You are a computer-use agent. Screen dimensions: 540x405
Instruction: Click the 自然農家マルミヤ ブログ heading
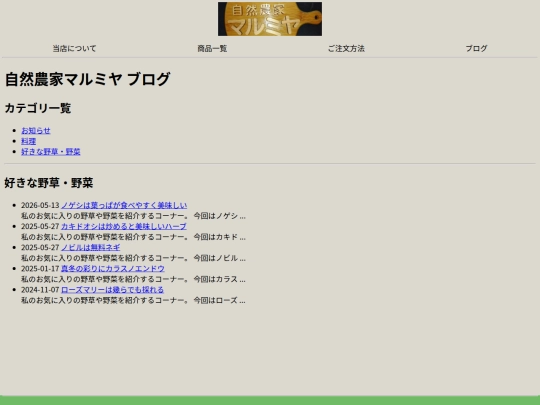(87, 79)
